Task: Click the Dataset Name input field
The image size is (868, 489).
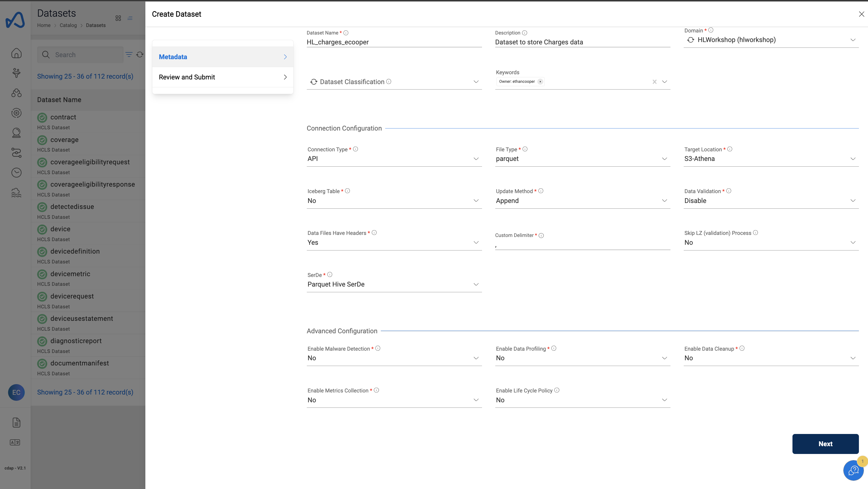Action: (394, 42)
